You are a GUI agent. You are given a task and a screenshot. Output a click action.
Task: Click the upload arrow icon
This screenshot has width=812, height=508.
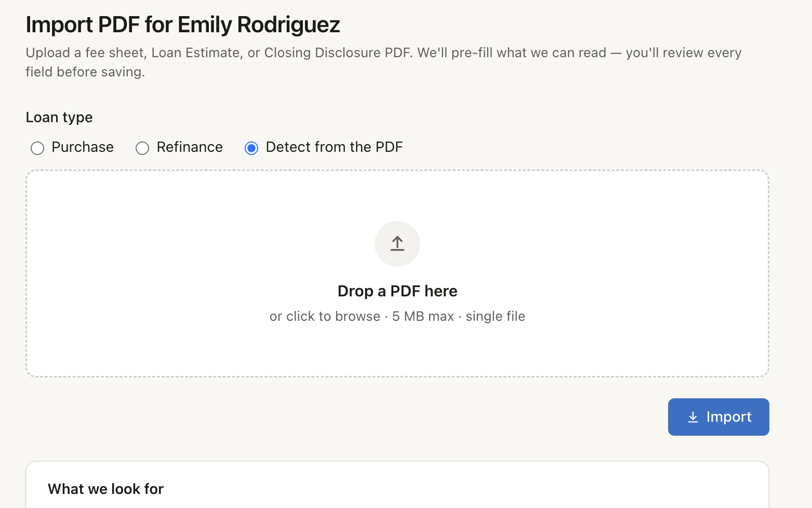pos(397,243)
